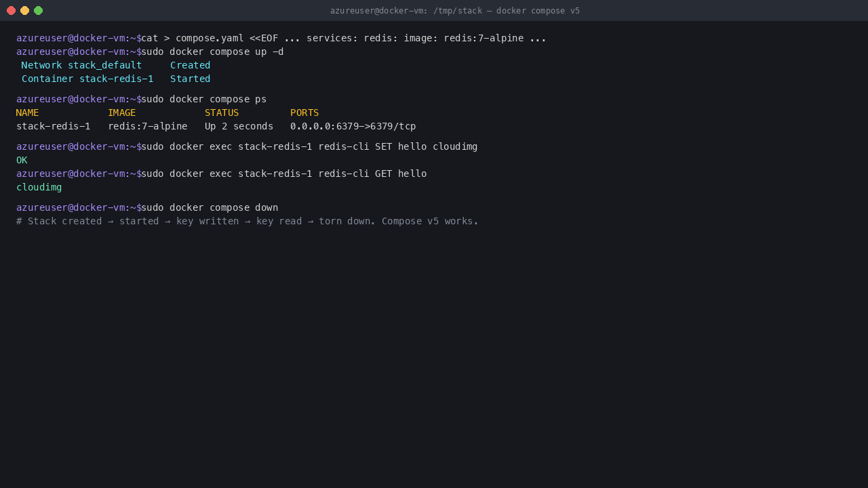Click the '0.0.0.0:6379->6379/tcp' ports cell
The height and width of the screenshot is (488, 868).
click(353, 126)
